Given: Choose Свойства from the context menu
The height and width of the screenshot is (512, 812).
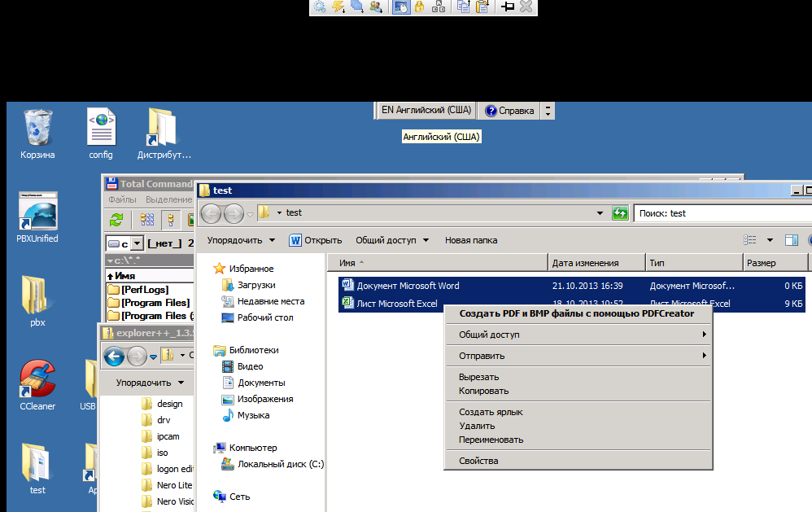Looking at the screenshot, I should click(x=478, y=461).
